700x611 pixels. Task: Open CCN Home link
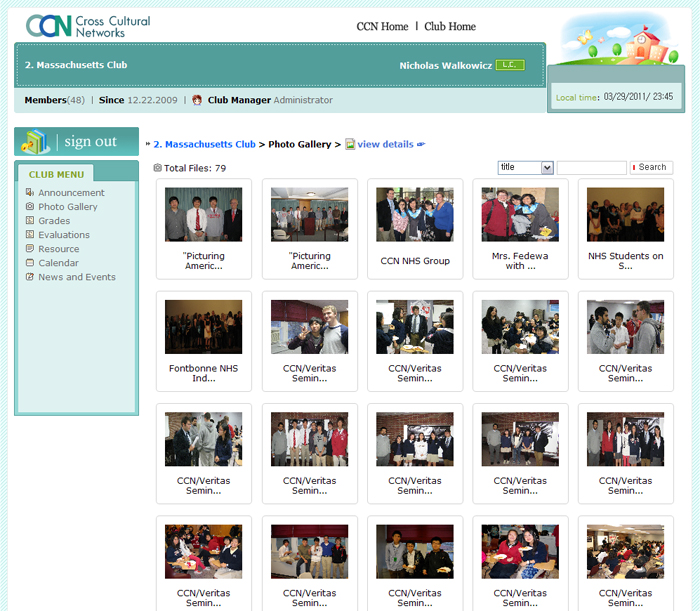382,26
